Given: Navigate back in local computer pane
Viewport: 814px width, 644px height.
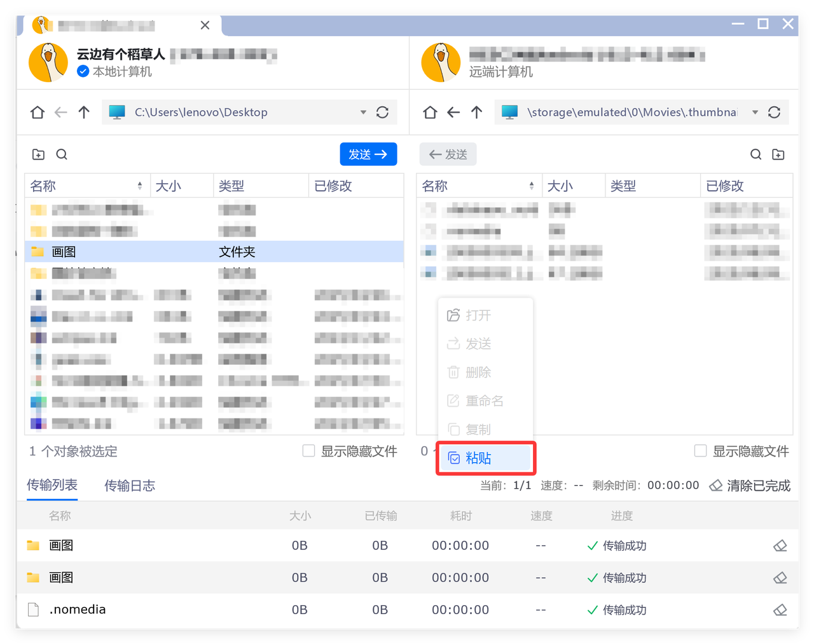Looking at the screenshot, I should (x=60, y=113).
